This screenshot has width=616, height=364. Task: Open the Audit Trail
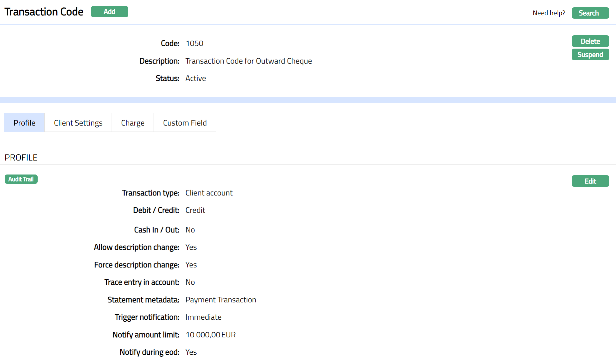pyautogui.click(x=21, y=179)
